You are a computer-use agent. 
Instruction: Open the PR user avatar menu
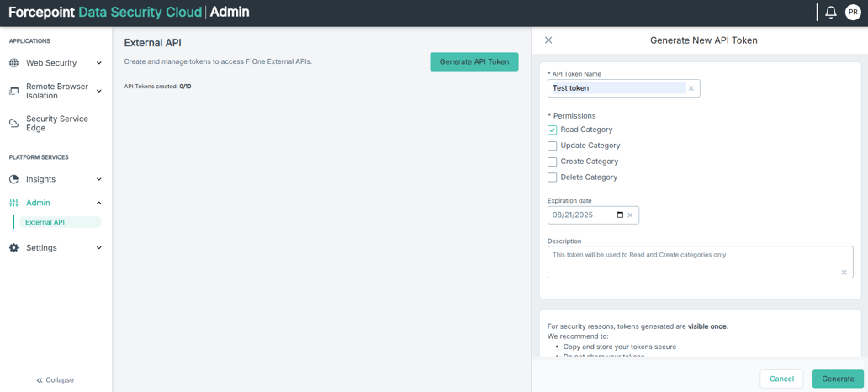(x=853, y=13)
